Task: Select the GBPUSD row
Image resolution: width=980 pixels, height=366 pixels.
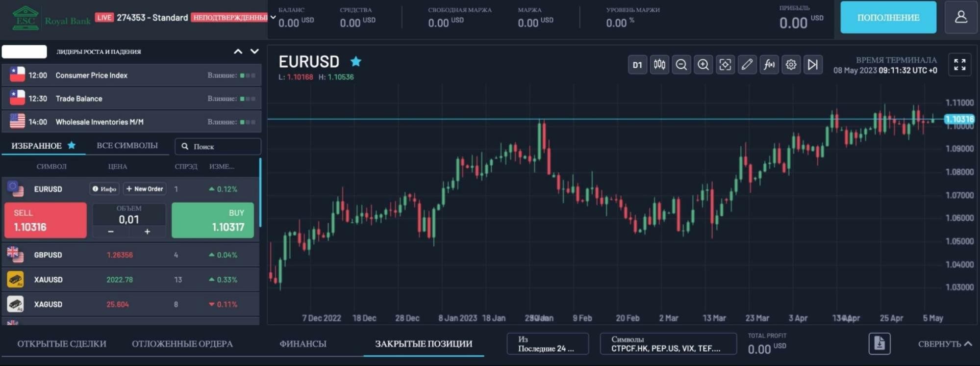Action: click(130, 255)
